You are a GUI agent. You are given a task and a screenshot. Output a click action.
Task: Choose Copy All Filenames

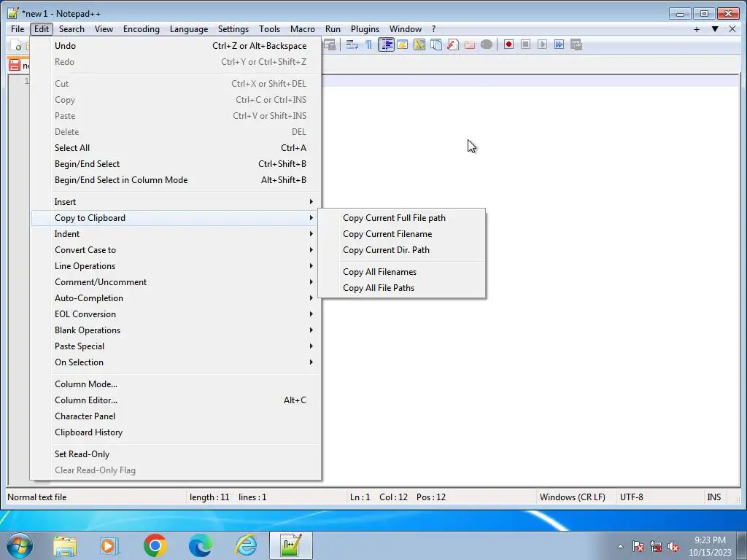[x=402, y=272]
